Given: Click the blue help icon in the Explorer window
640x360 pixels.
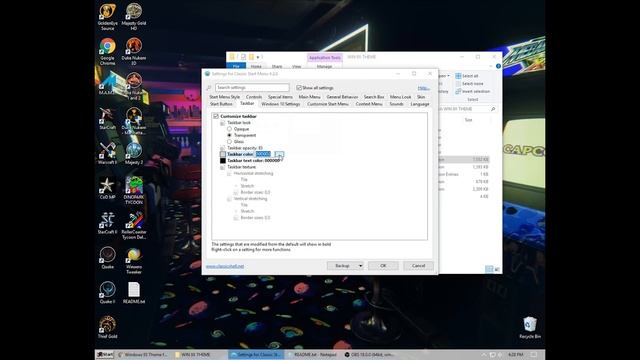Looking at the screenshot, I should pyautogui.click(x=498, y=66).
